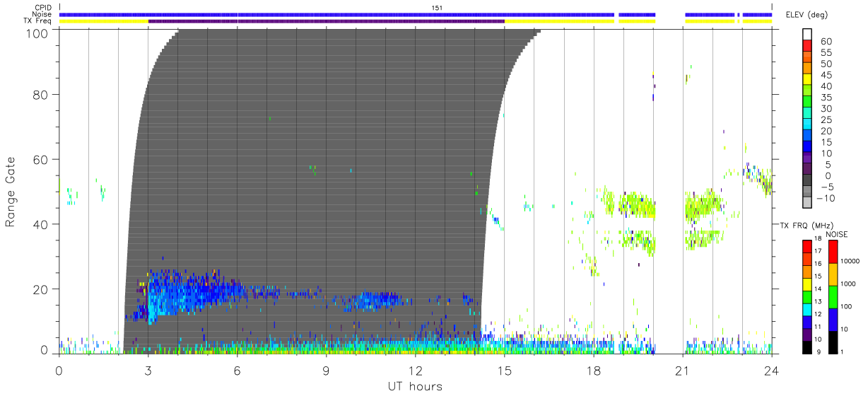
Task: Click the purple segment of TX Freq timeline bar
Action: pos(326,21)
